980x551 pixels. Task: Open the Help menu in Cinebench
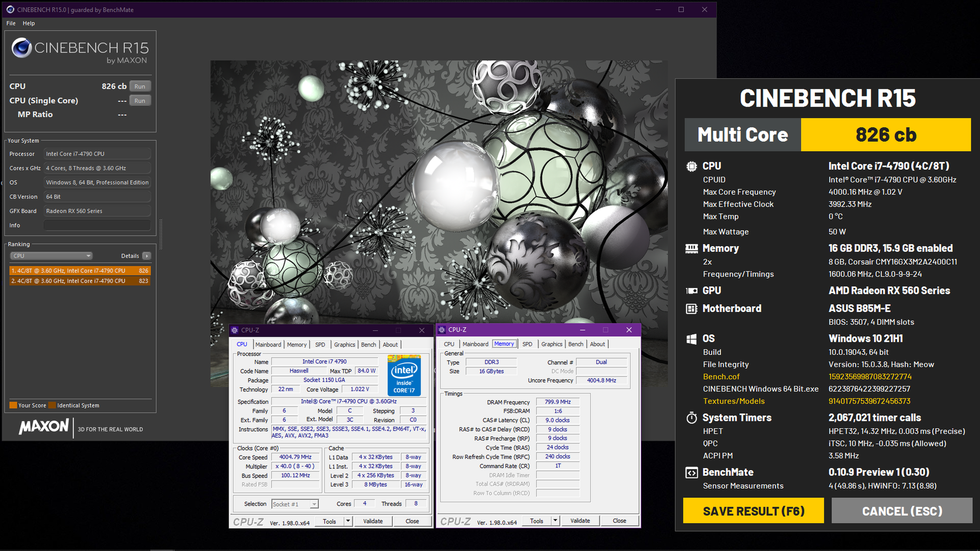click(29, 23)
